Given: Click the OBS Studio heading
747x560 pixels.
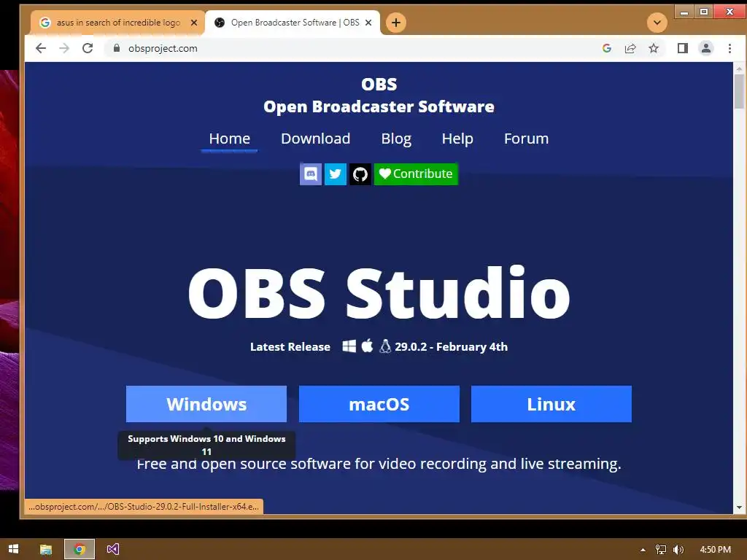Looking at the screenshot, I should [379, 292].
